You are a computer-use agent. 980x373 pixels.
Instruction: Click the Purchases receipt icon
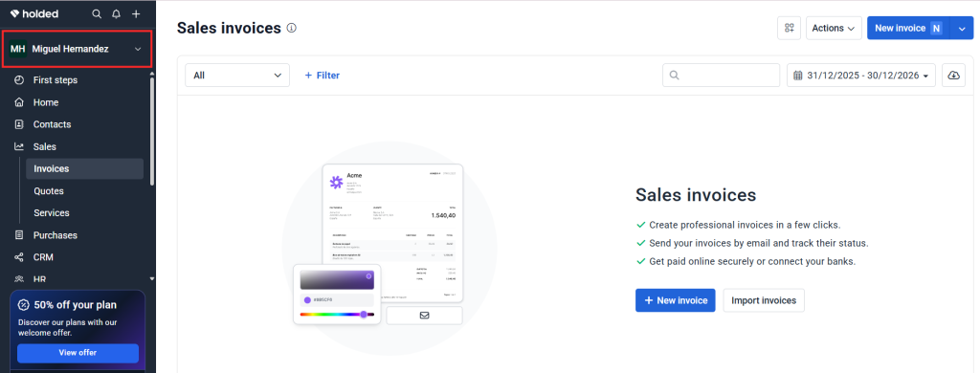19,235
